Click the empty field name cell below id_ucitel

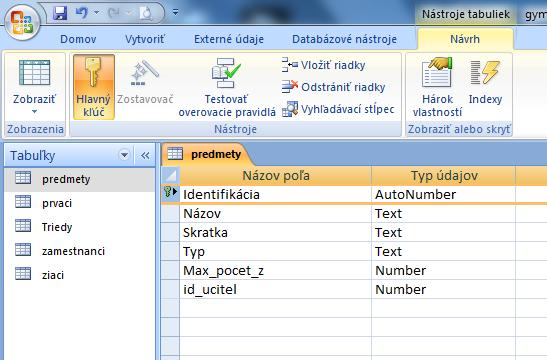tap(276, 308)
